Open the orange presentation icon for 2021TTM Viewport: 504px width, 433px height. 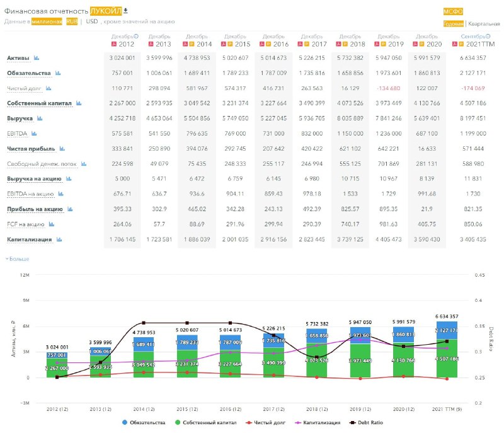click(x=461, y=43)
